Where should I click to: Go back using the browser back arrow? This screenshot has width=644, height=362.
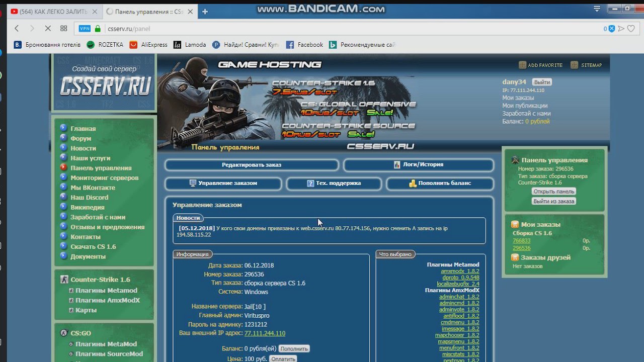(17, 29)
